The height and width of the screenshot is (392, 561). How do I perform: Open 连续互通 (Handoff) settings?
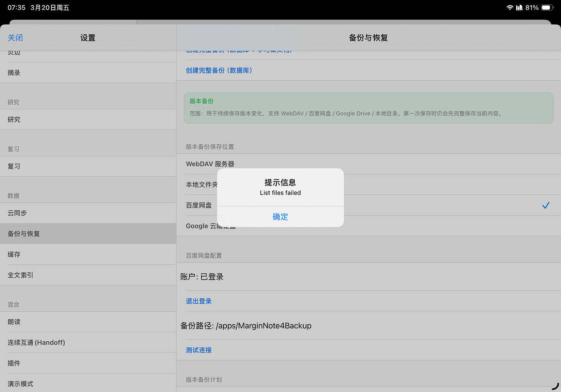36,342
